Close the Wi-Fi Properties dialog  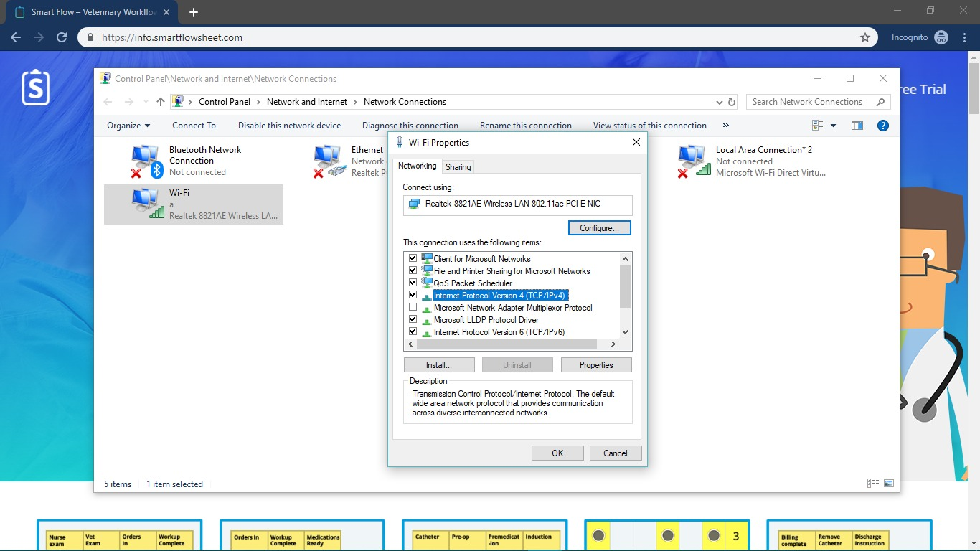pyautogui.click(x=636, y=142)
